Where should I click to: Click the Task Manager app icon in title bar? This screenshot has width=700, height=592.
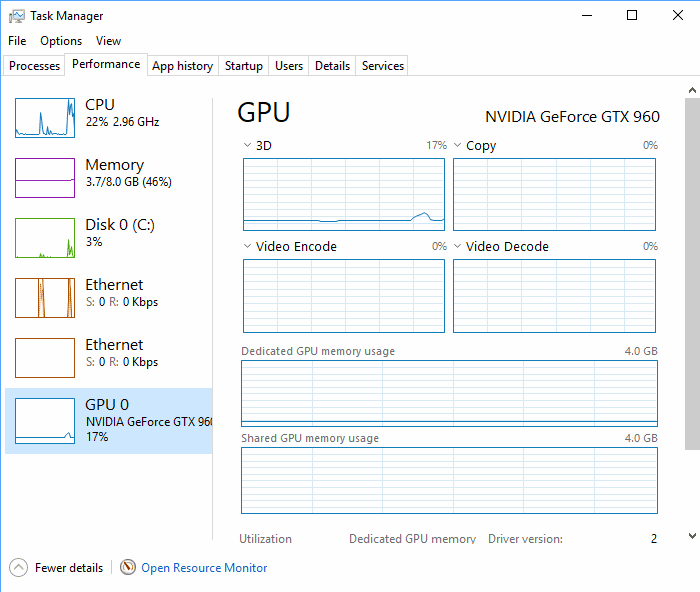(16, 16)
